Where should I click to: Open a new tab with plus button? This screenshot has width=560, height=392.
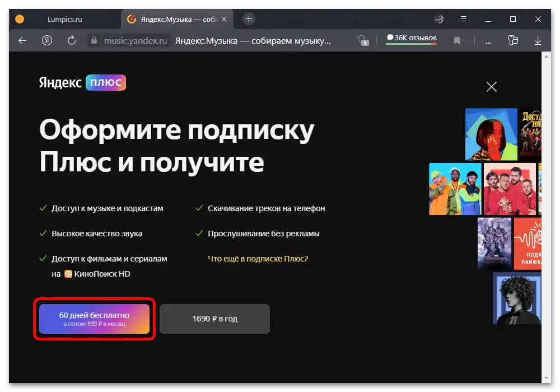249,19
